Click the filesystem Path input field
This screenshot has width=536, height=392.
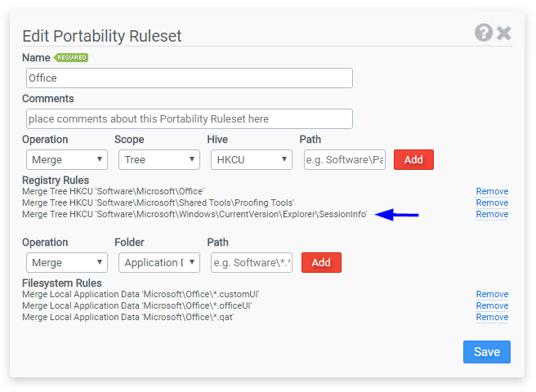click(x=252, y=262)
